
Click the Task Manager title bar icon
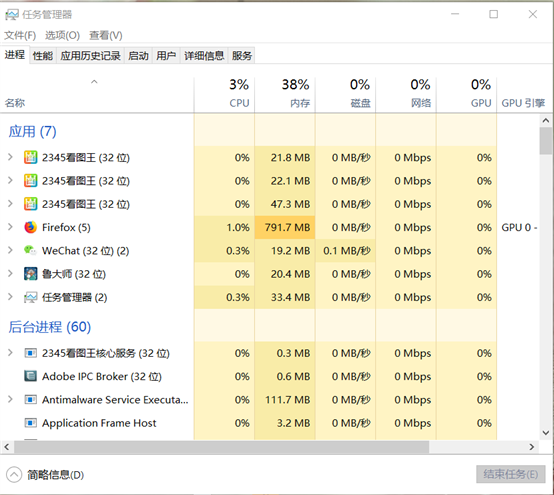coord(12,14)
